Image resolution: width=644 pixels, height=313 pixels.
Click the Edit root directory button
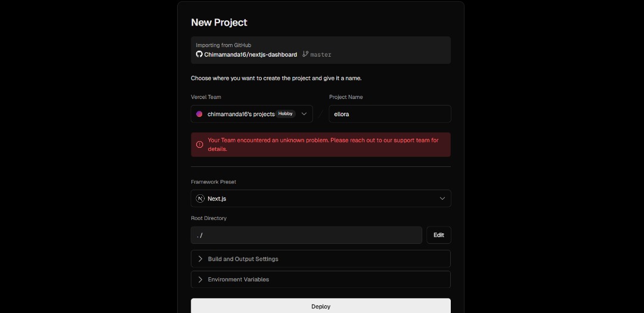(439, 235)
